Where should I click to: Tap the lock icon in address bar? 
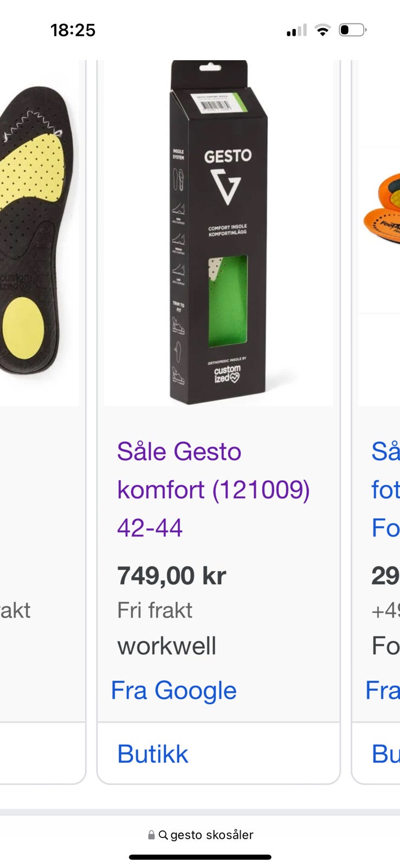[x=151, y=835]
